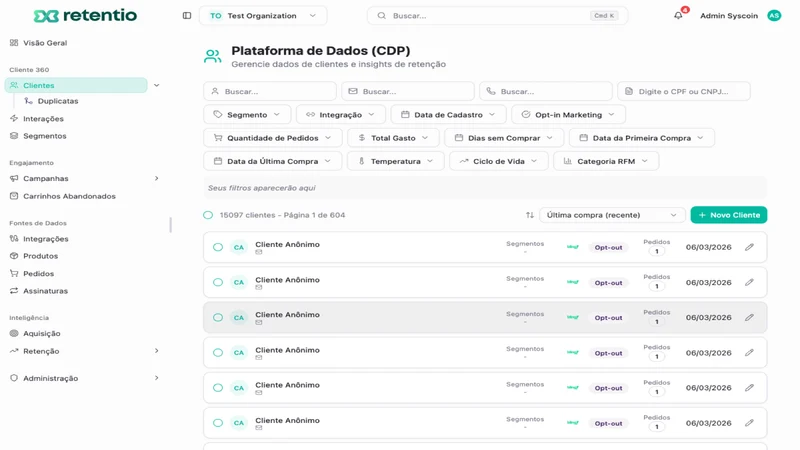
Task: Open the Total Gasto filter
Action: pos(393,138)
